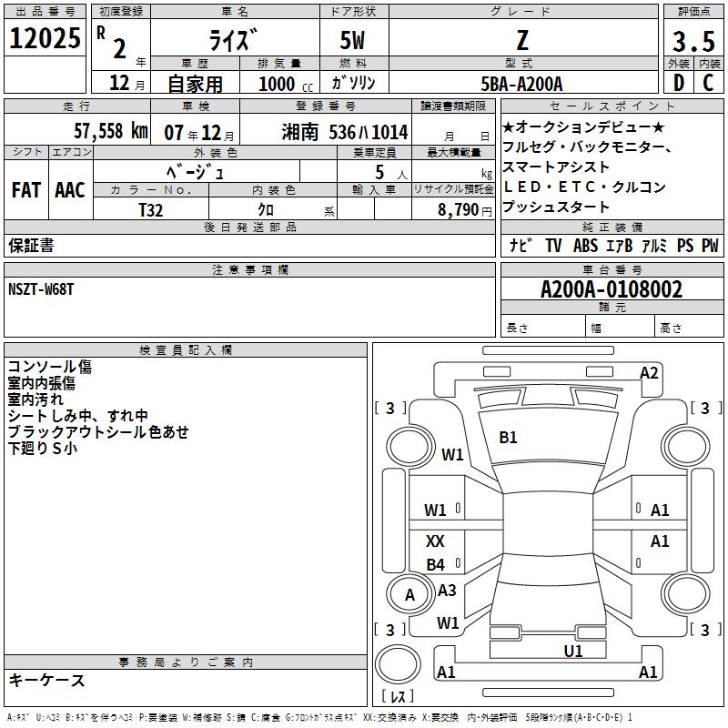
Task: Click the color number T32
Action: coord(151,210)
